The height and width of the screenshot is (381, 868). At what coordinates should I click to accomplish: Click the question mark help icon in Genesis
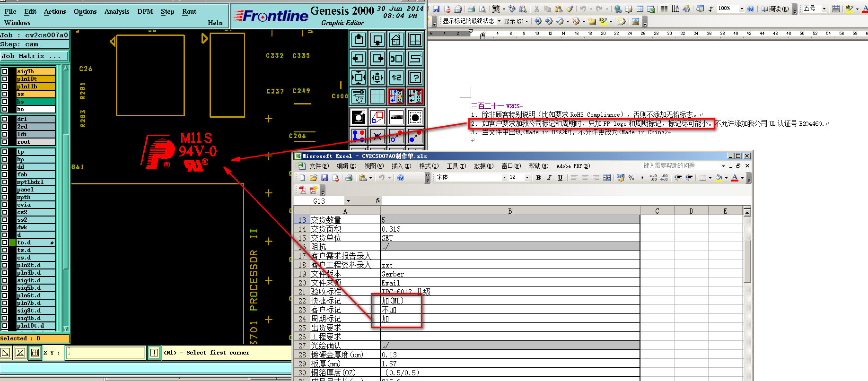[x=415, y=78]
